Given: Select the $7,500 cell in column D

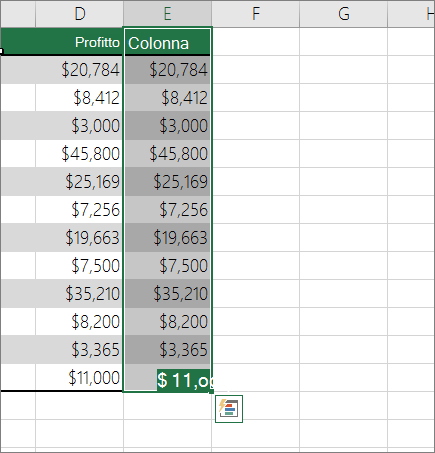Looking at the screenshot, I should pyautogui.click(x=79, y=266).
